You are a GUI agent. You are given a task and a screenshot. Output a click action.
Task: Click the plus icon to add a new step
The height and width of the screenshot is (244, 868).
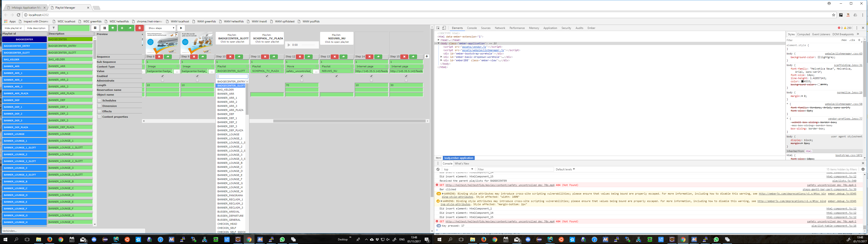tap(427, 56)
